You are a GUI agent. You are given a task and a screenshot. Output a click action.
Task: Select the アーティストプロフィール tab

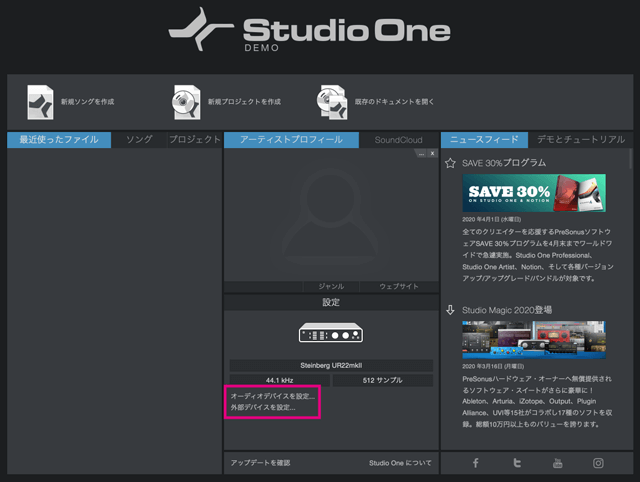pyautogui.click(x=291, y=140)
